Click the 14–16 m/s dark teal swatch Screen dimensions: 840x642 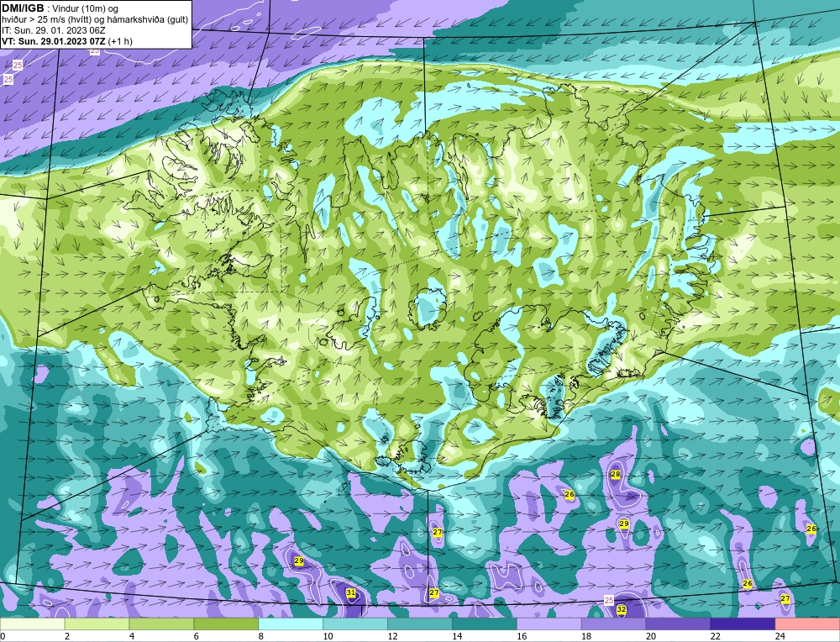point(485,624)
